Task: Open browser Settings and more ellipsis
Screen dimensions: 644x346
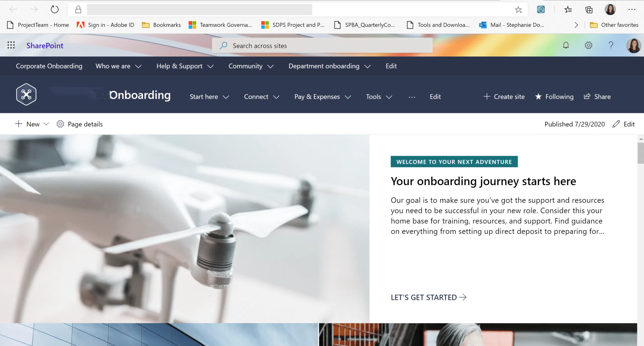Action: click(x=632, y=10)
